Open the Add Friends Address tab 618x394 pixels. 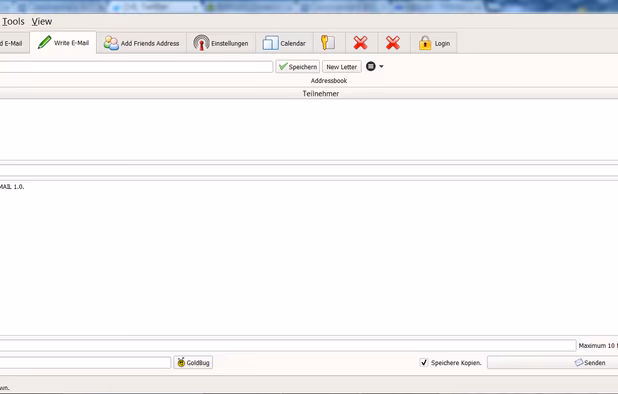coord(141,43)
